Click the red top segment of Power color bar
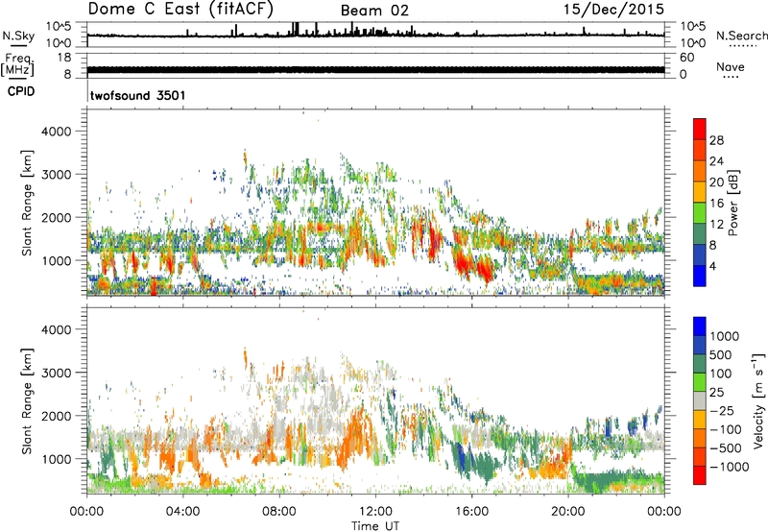The image size is (768, 532). point(700,129)
